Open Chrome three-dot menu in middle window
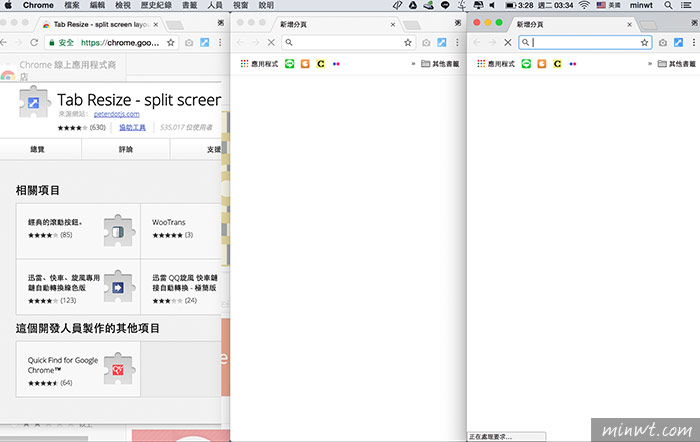 (457, 42)
